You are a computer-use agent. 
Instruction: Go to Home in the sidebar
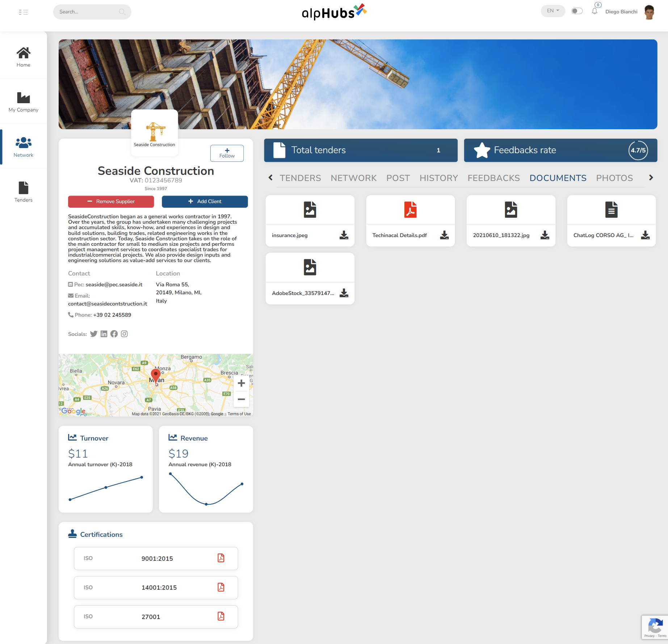pyautogui.click(x=24, y=57)
